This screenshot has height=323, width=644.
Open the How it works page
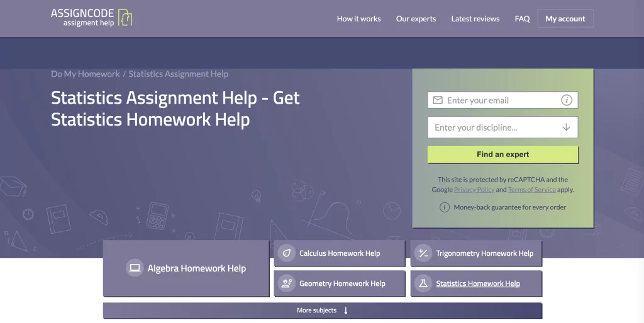[358, 19]
